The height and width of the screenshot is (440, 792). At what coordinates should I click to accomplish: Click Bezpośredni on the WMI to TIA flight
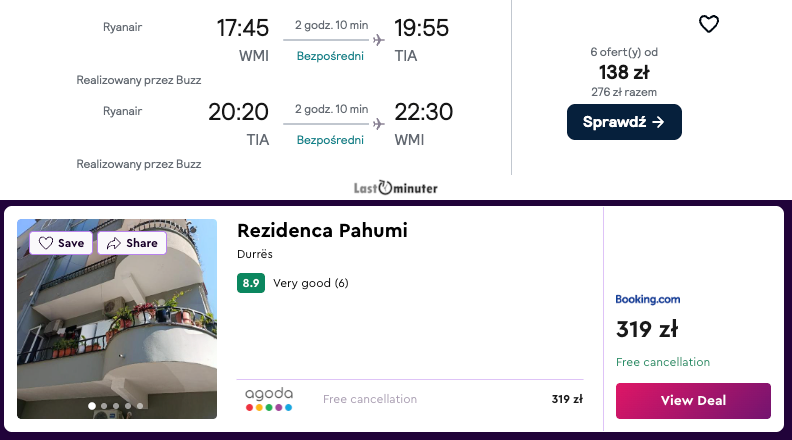[330, 56]
